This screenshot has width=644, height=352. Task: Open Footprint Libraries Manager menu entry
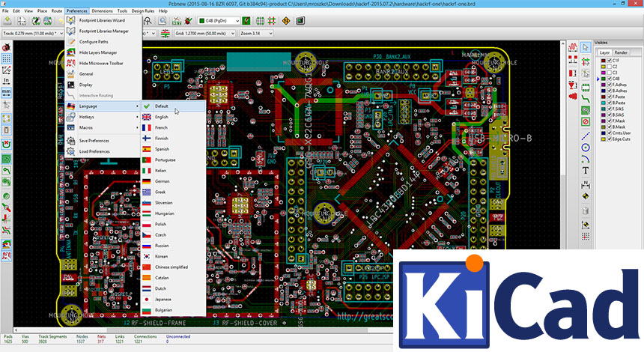[x=103, y=31]
